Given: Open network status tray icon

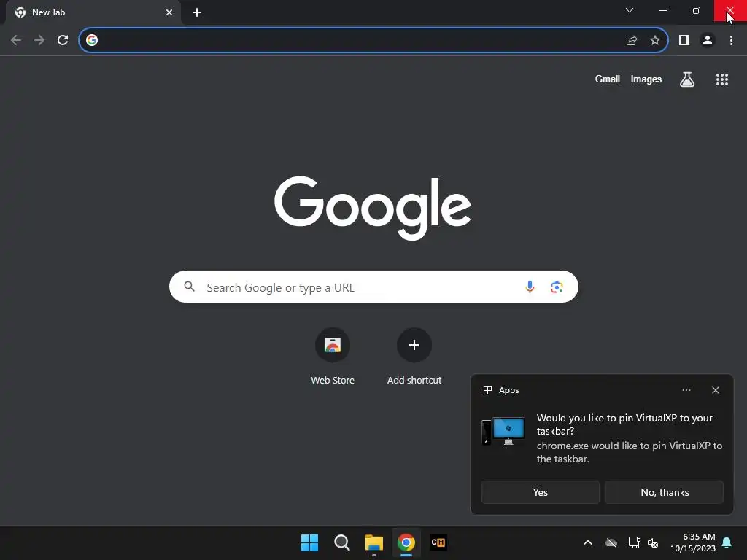Looking at the screenshot, I should pos(634,542).
